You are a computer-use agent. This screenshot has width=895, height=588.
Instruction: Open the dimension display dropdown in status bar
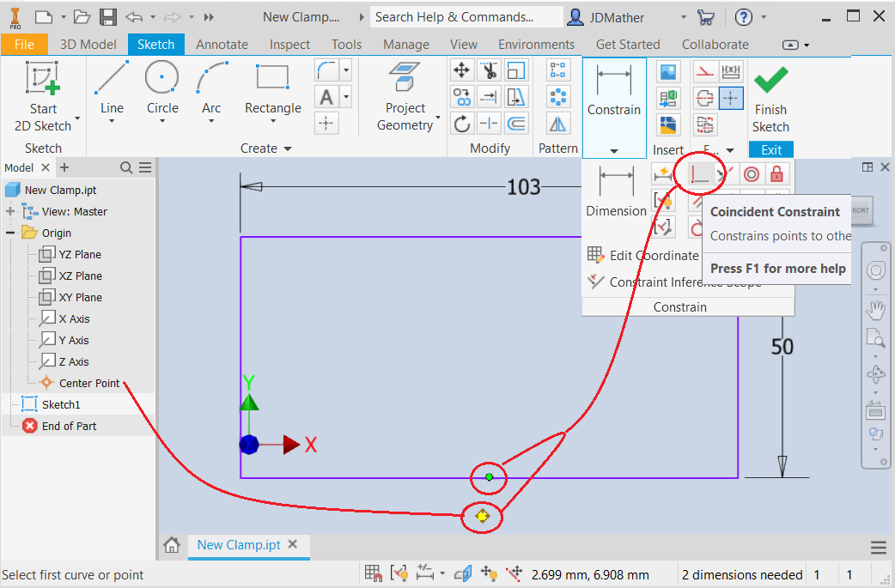click(442, 573)
